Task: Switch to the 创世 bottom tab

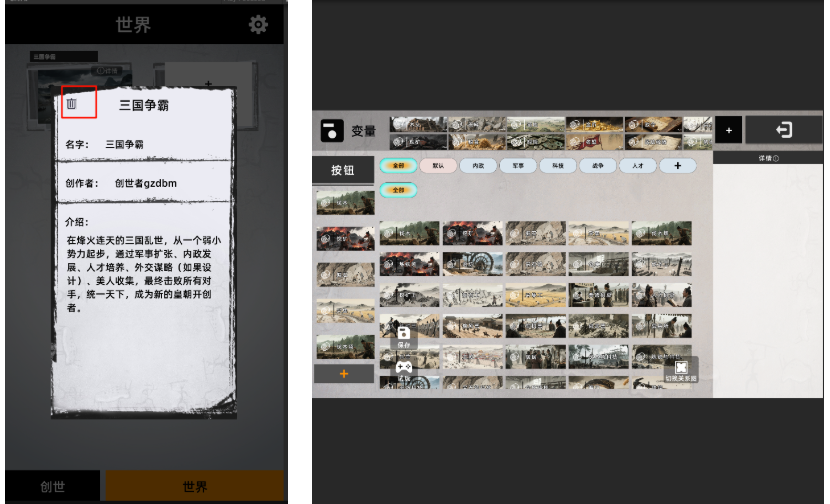Action: (x=54, y=487)
